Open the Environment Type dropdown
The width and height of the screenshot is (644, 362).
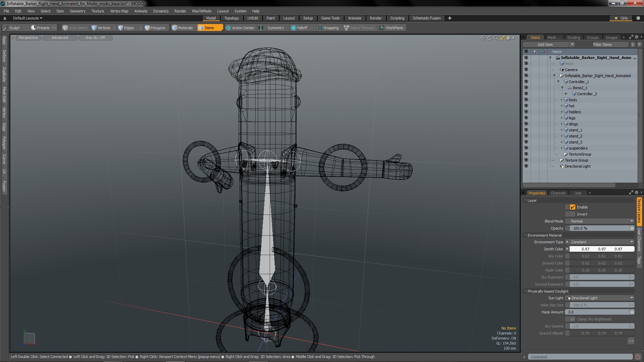(x=602, y=242)
